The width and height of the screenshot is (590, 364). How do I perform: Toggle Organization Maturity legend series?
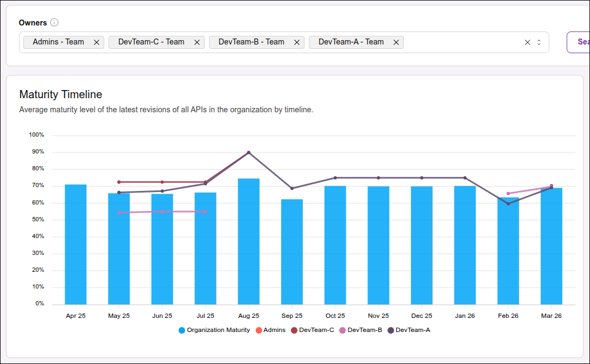[x=214, y=330]
